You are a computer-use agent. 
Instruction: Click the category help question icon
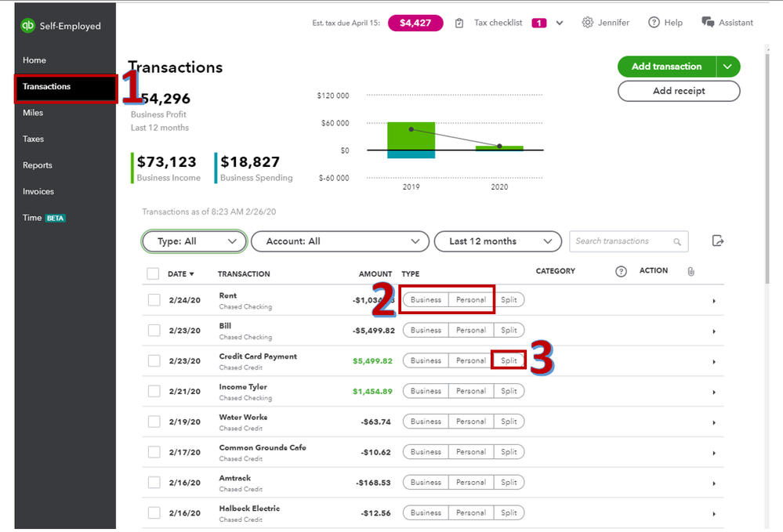tap(621, 272)
